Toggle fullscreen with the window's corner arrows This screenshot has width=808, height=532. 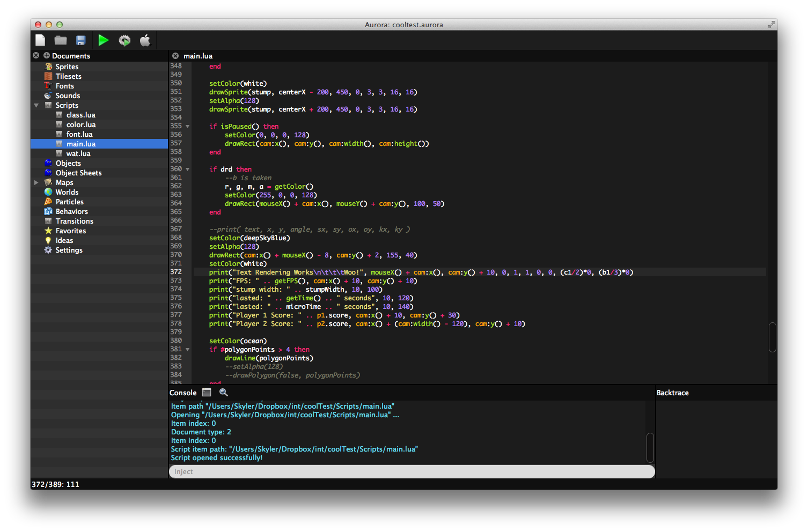771,25
